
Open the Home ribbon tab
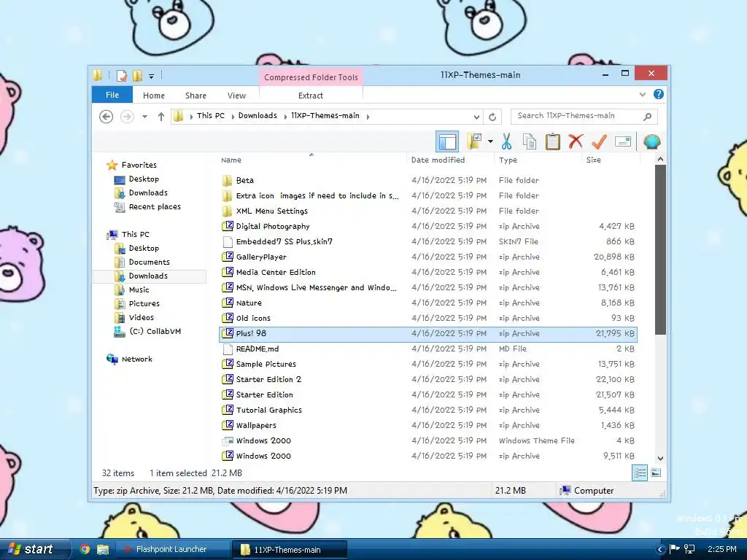153,96
